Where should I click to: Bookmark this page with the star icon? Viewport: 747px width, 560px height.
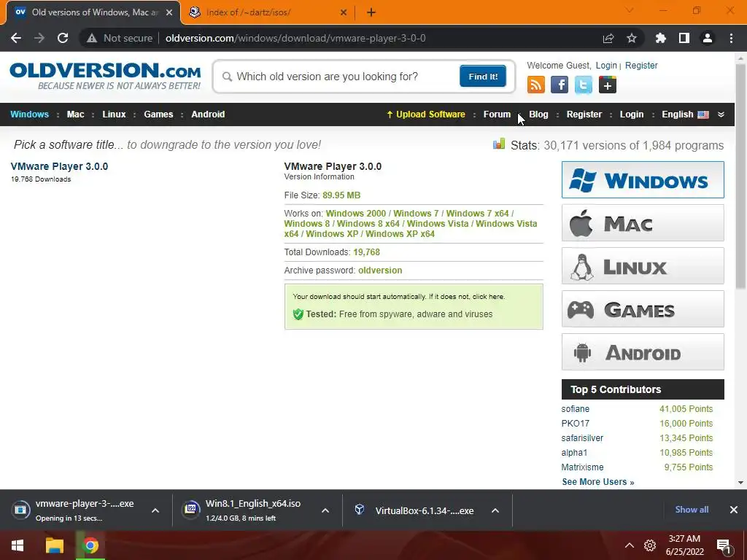tap(631, 38)
